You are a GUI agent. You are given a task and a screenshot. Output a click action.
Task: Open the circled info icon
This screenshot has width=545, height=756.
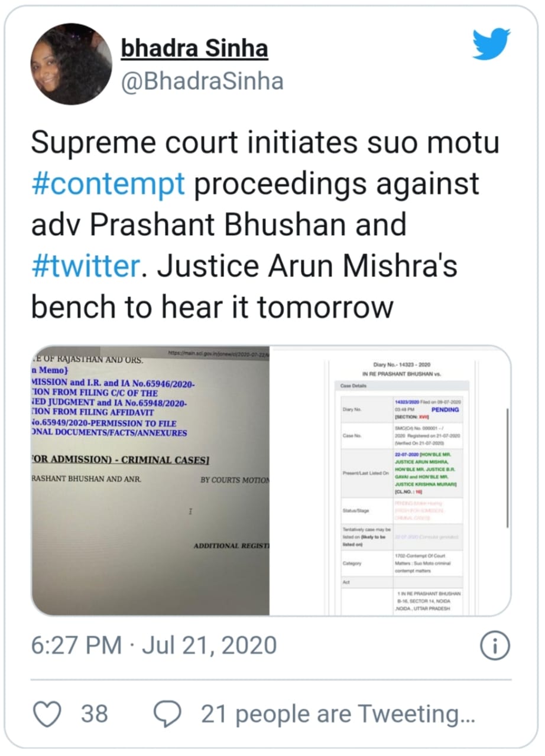(495, 646)
